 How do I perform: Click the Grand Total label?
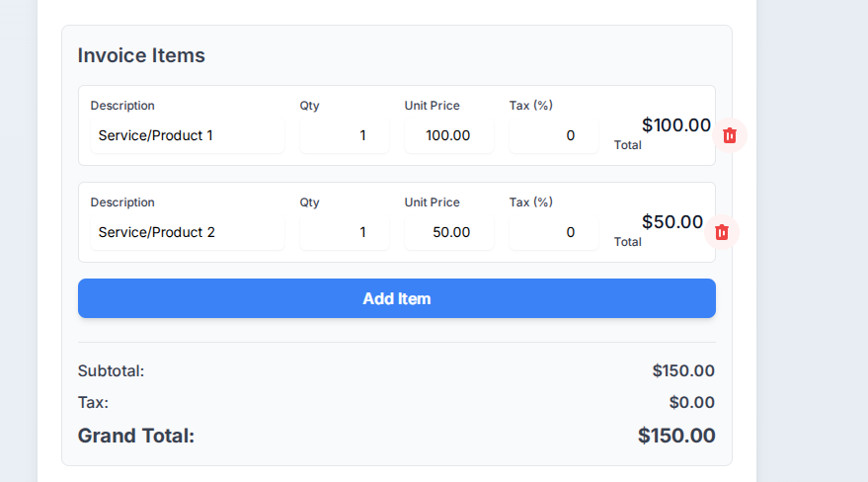point(136,436)
